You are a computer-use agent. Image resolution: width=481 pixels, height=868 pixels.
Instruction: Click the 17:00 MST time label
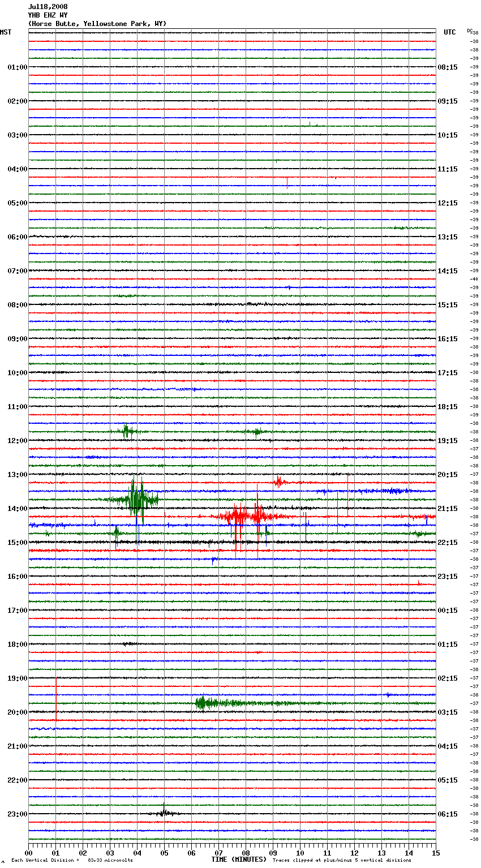pyautogui.click(x=17, y=611)
